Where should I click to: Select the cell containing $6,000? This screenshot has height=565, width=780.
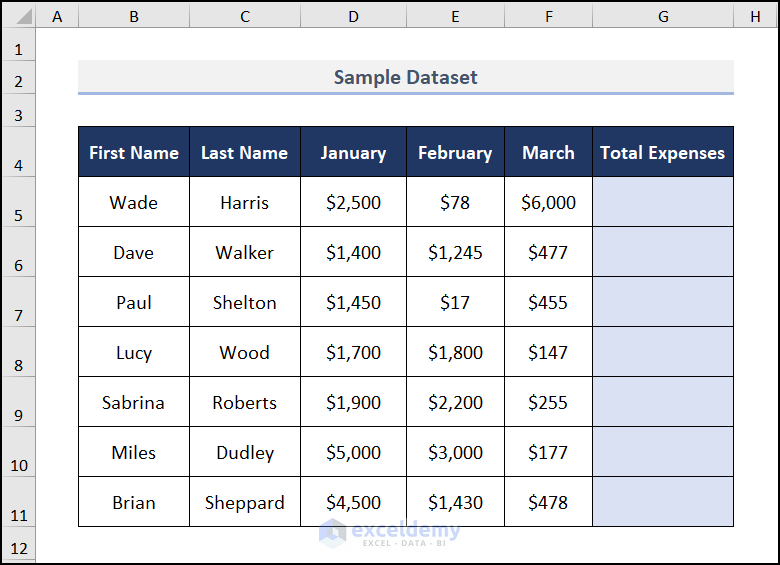tap(548, 203)
